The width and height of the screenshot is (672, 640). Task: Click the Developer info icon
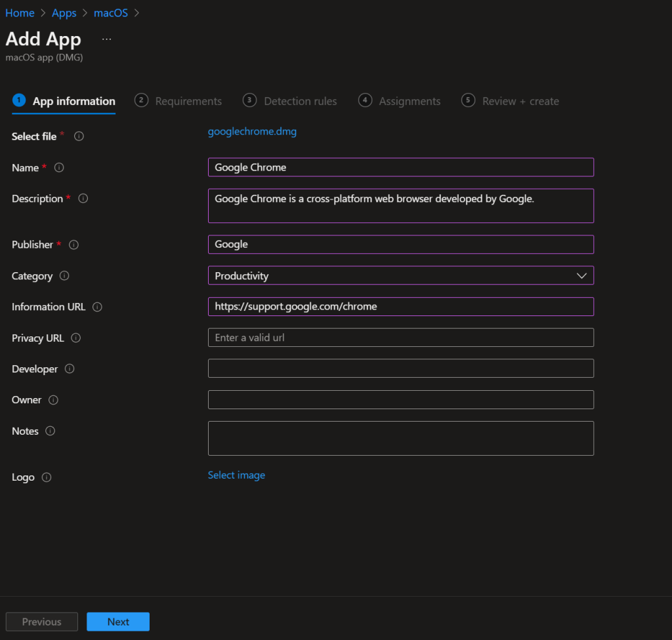[x=70, y=369]
